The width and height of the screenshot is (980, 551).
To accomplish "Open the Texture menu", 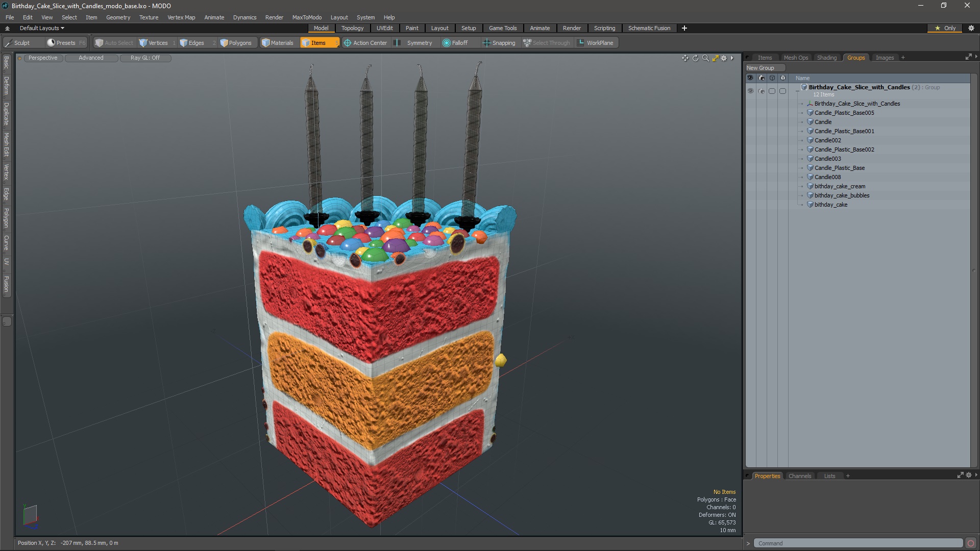I will tap(149, 17).
